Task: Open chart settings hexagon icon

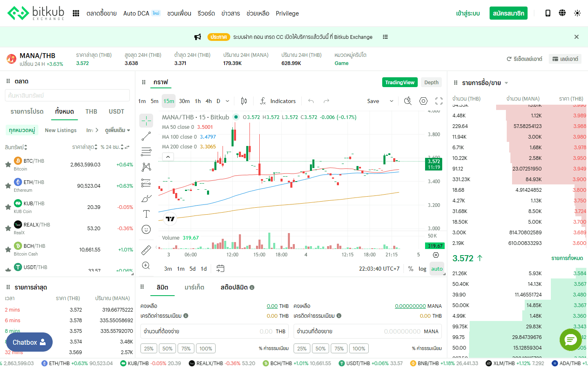Action: pyautogui.click(x=423, y=101)
